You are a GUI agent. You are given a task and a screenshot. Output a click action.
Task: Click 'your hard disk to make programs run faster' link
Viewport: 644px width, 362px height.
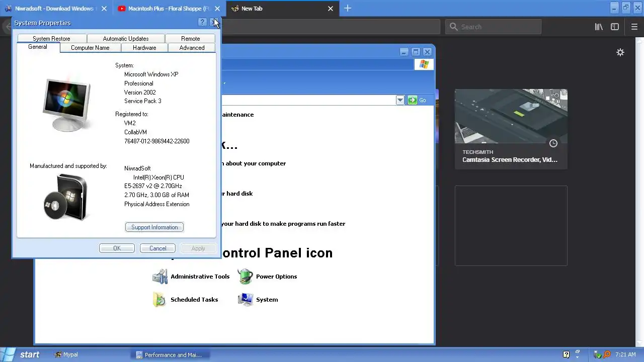[283, 224]
